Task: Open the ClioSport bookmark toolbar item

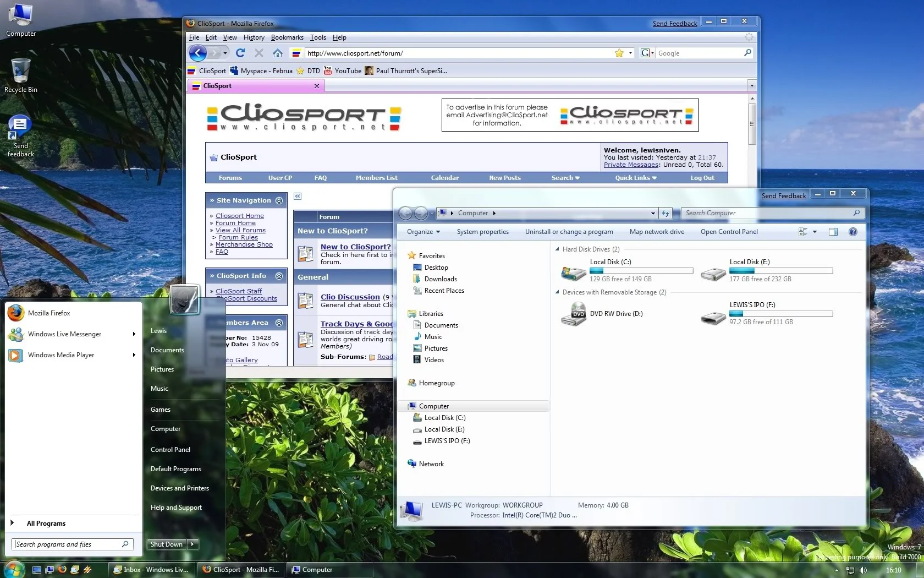Action: [207, 70]
